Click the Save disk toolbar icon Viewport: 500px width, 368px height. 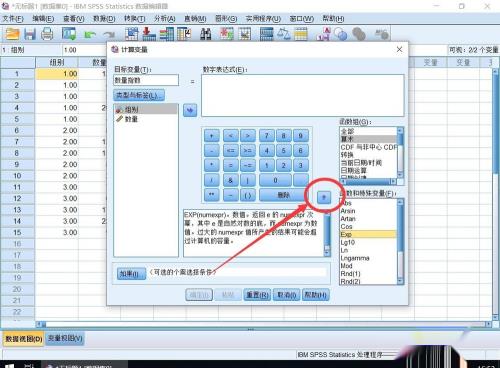pyautogui.click(x=30, y=34)
